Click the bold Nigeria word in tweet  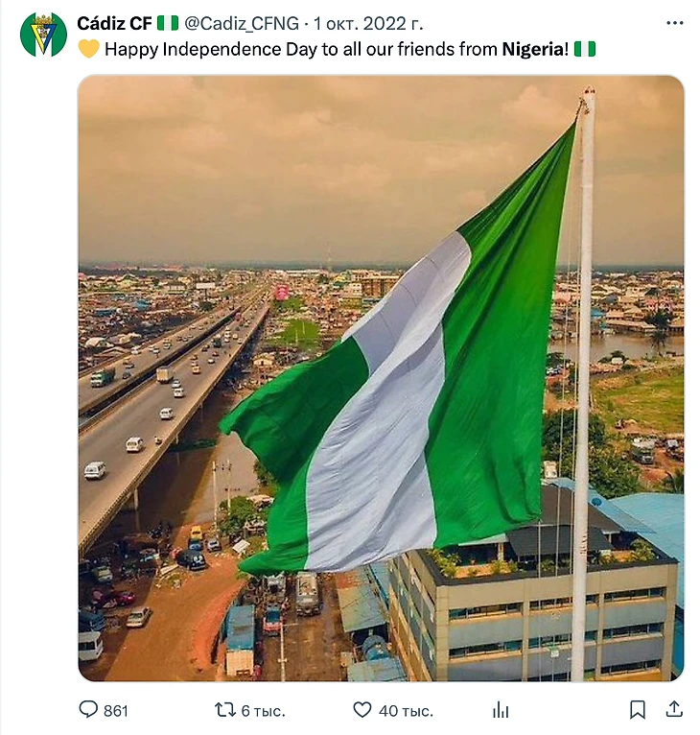pyautogui.click(x=530, y=49)
